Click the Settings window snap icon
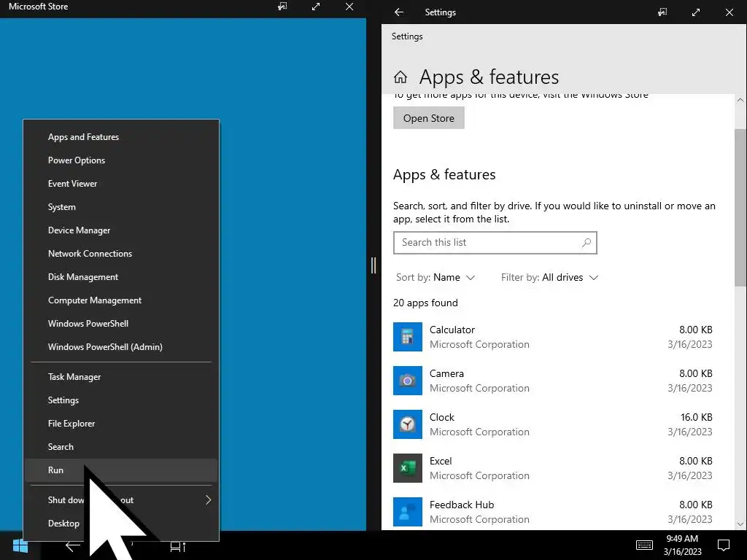This screenshot has width=747, height=560. pos(662,12)
